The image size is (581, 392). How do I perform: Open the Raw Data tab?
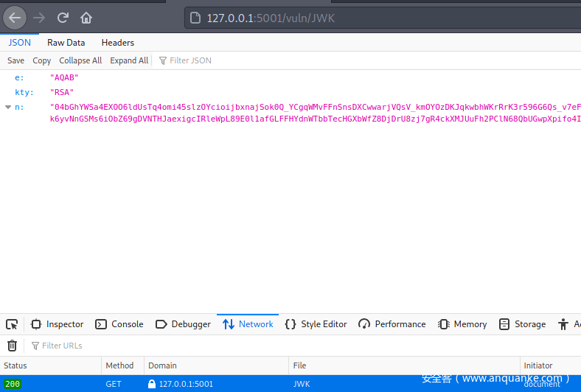tap(66, 43)
